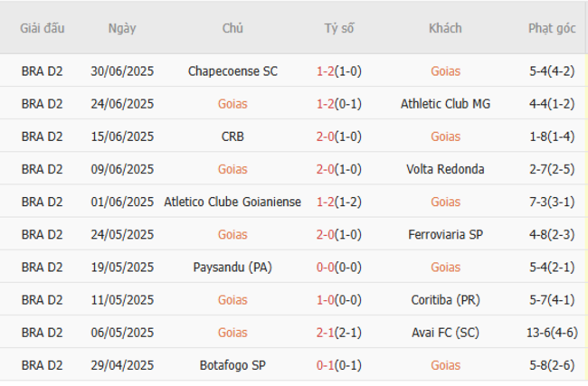Click the Chapecoense SC team name
The width and height of the screenshot is (588, 386).
[232, 71]
